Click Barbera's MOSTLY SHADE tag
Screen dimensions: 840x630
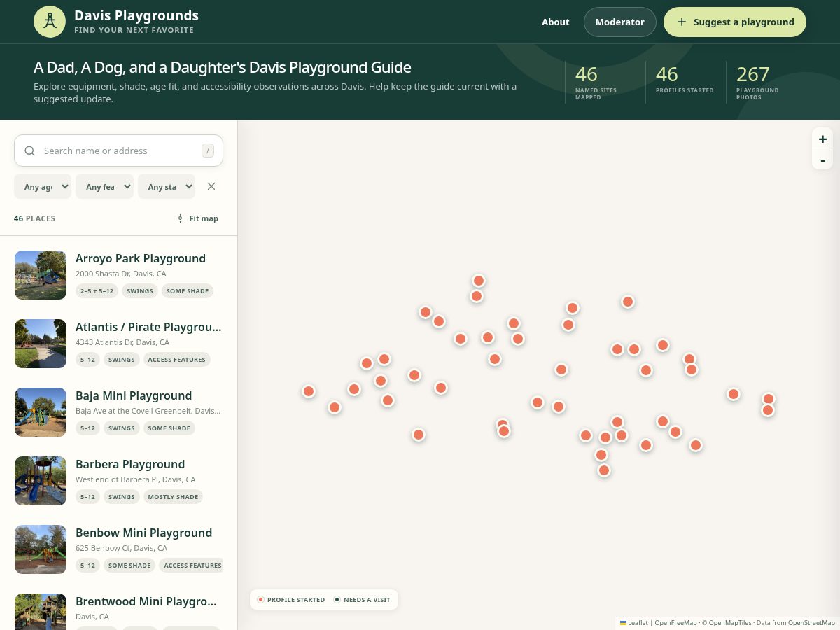pos(173,497)
